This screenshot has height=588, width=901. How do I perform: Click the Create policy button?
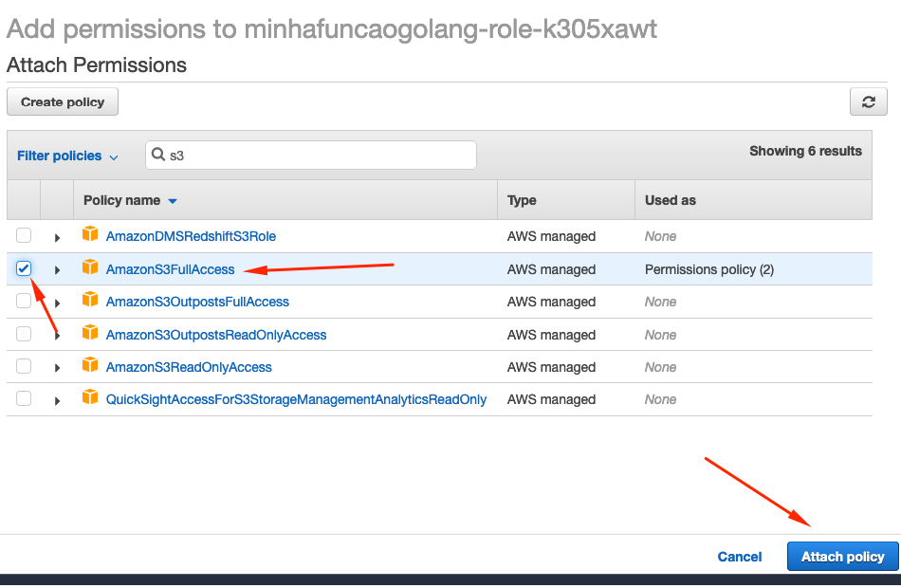(62, 101)
